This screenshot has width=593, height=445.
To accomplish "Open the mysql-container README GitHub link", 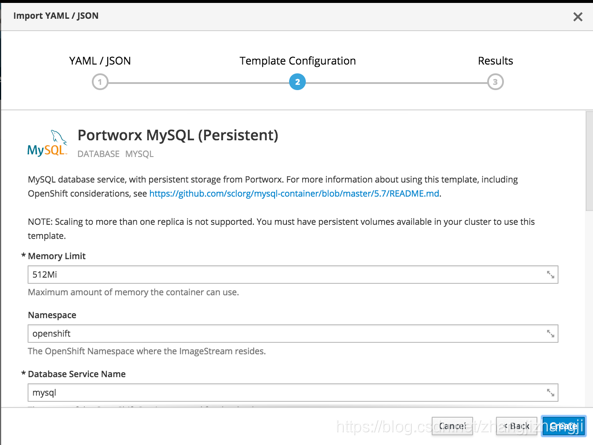I will 294,194.
